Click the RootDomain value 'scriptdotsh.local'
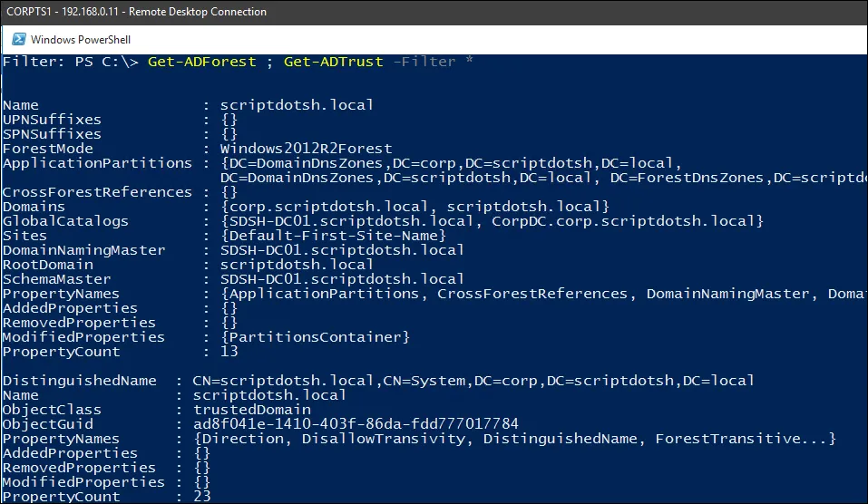868x504 pixels. [x=297, y=265]
